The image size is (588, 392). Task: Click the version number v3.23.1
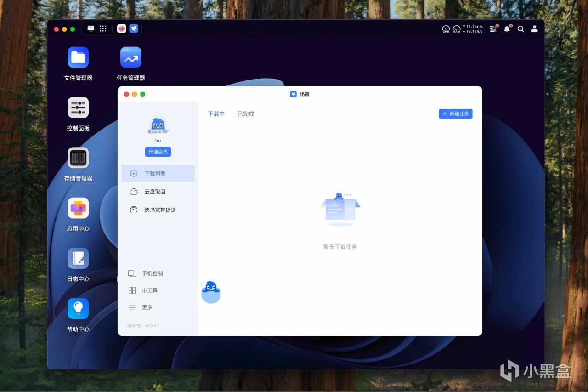(x=152, y=325)
